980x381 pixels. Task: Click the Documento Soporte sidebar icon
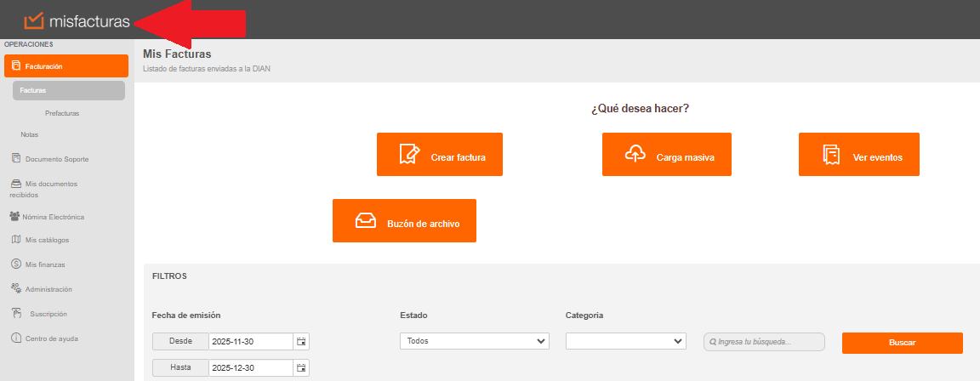(16, 158)
